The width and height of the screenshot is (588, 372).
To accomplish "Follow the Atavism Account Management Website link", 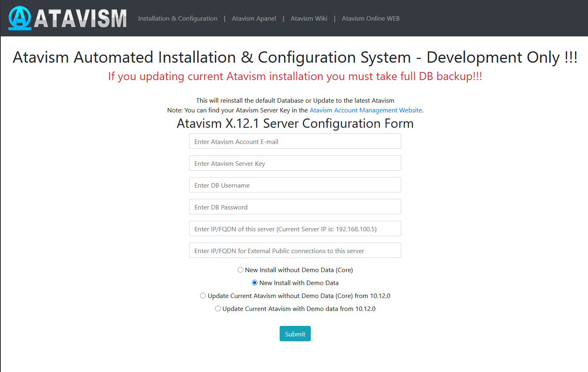I will click(365, 110).
